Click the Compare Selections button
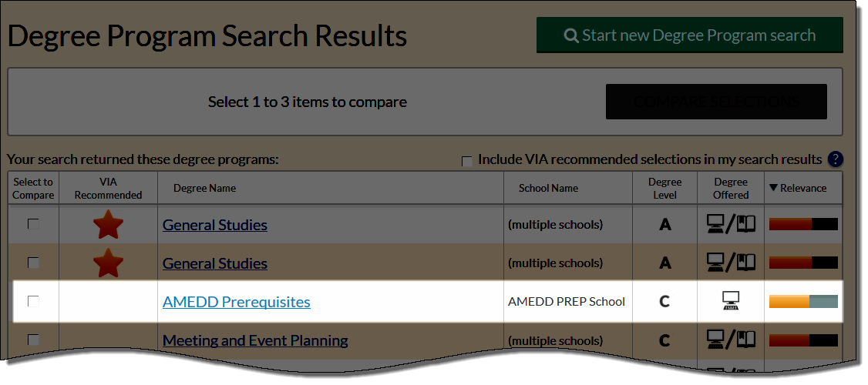868x385 pixels. click(x=716, y=102)
